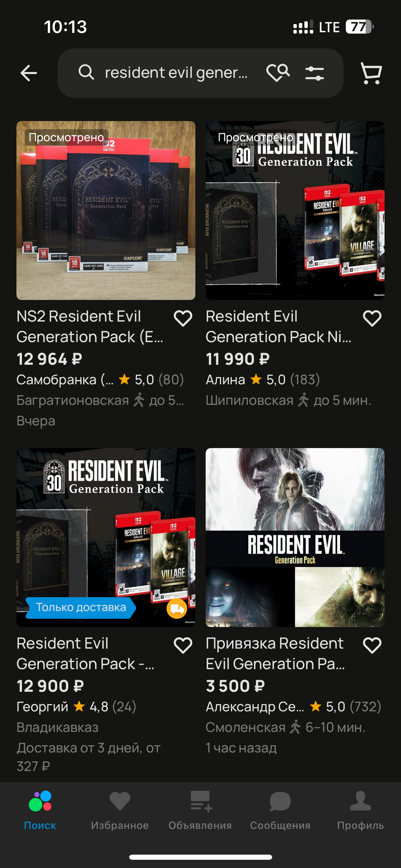Open the Объявления tab

[x=200, y=811]
